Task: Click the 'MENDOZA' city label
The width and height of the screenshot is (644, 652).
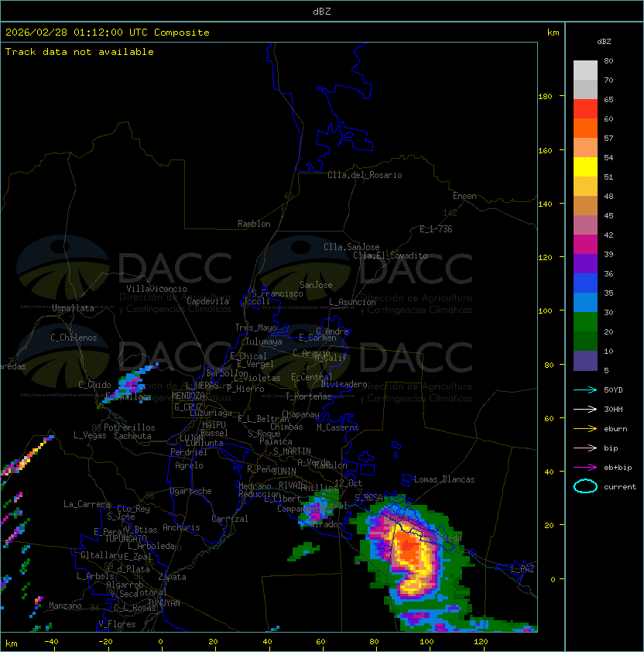Action: click(x=188, y=395)
